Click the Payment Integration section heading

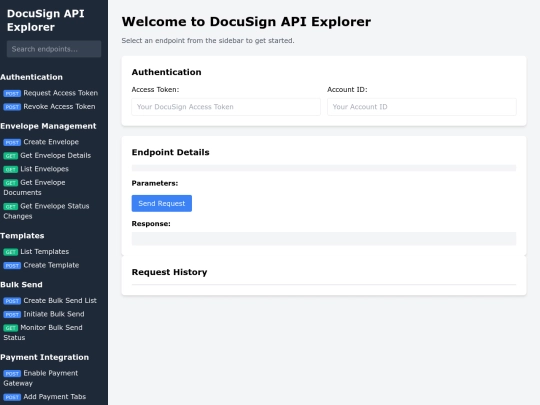pyautogui.click(x=44, y=357)
